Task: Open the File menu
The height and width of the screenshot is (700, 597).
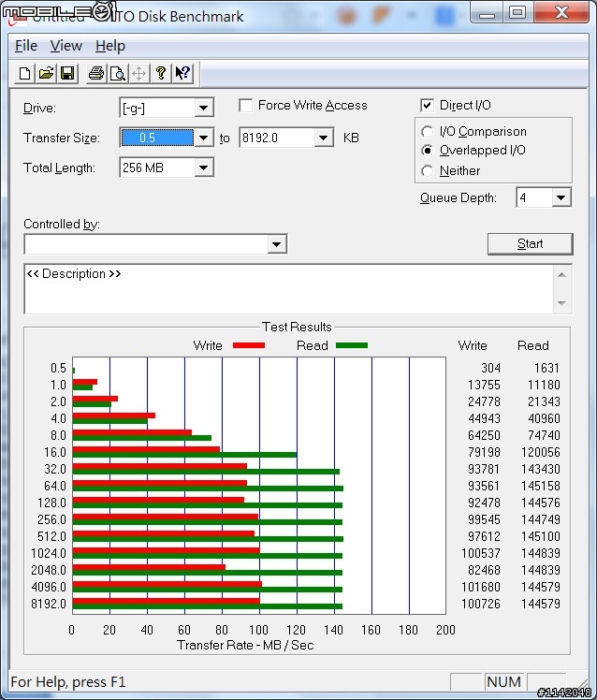Action: (x=26, y=46)
